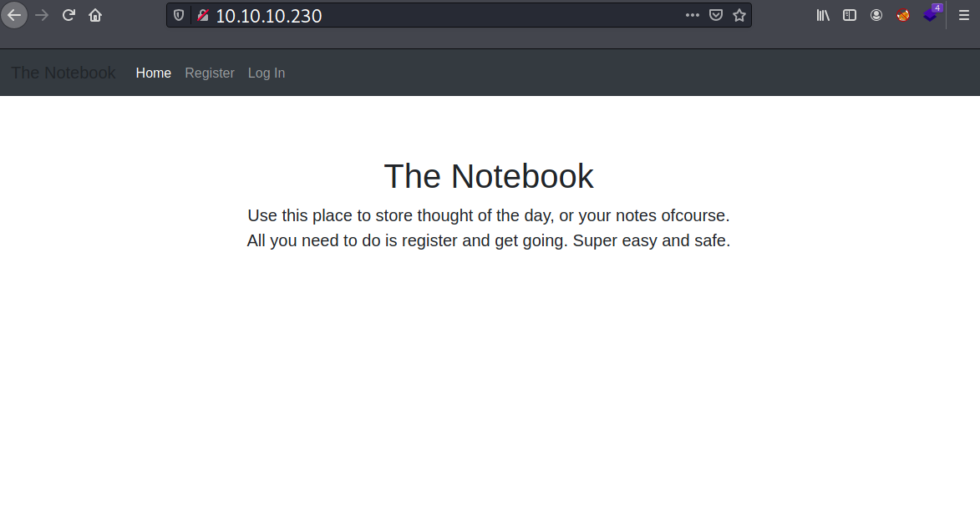
Task: Click the forward navigation arrow
Action: pyautogui.click(x=42, y=15)
